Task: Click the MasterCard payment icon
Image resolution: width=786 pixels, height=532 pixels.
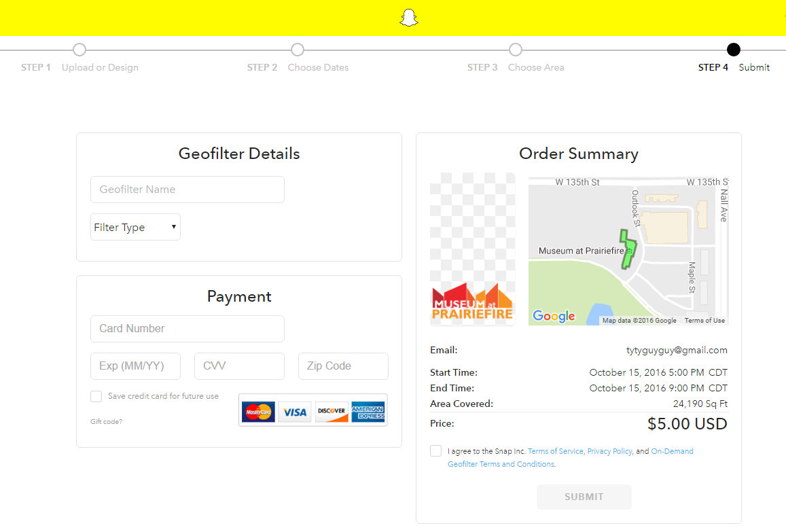Action: [x=257, y=410]
